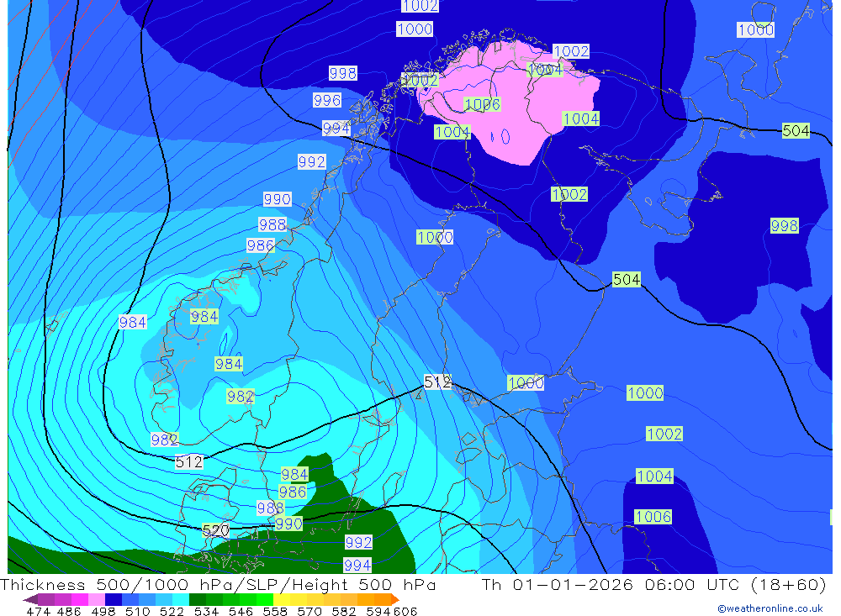The image size is (841, 616).
Task: Click the darkest green legend swatch
Action: coord(198,599)
